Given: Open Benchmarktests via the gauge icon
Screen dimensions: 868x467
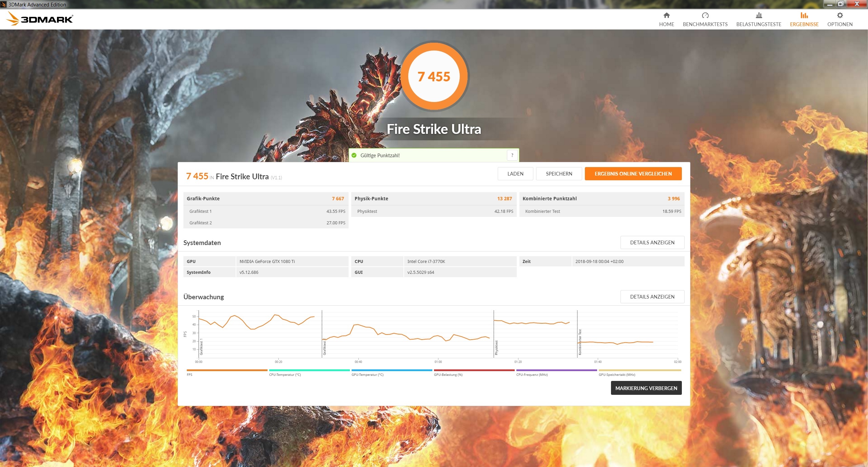Looking at the screenshot, I should 705,15.
